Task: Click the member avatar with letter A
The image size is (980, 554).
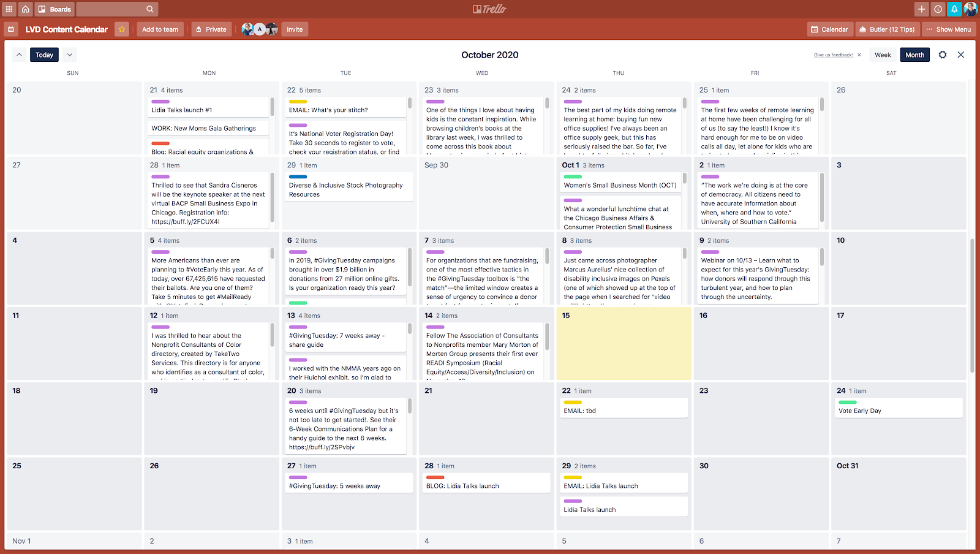Action: tap(260, 29)
